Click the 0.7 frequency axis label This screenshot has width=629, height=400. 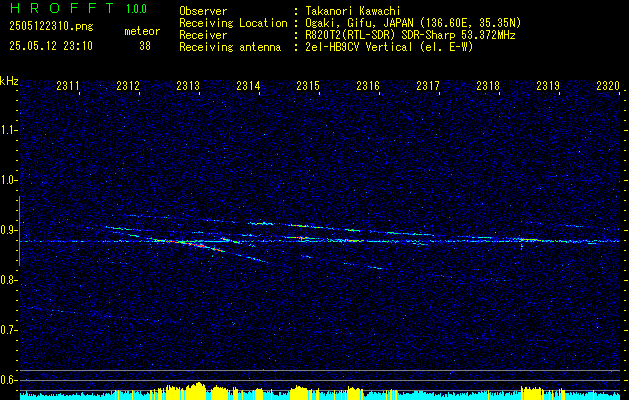[x=9, y=331]
